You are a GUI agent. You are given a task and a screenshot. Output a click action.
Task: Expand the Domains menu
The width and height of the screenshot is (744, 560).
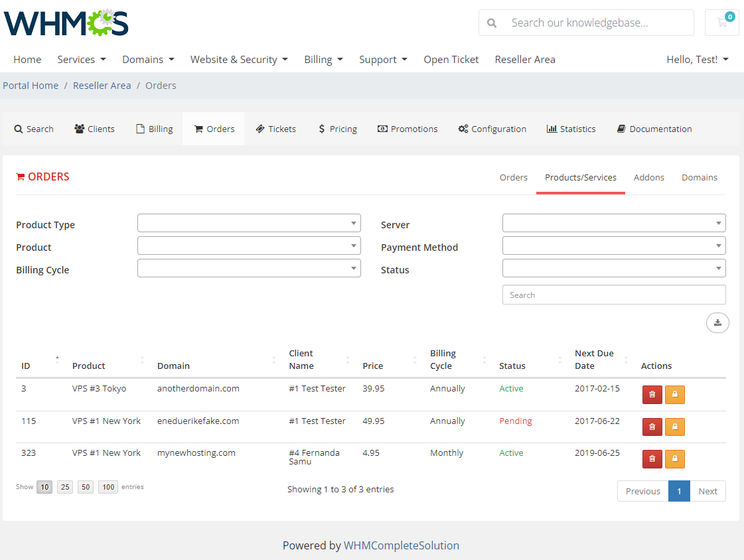point(148,60)
